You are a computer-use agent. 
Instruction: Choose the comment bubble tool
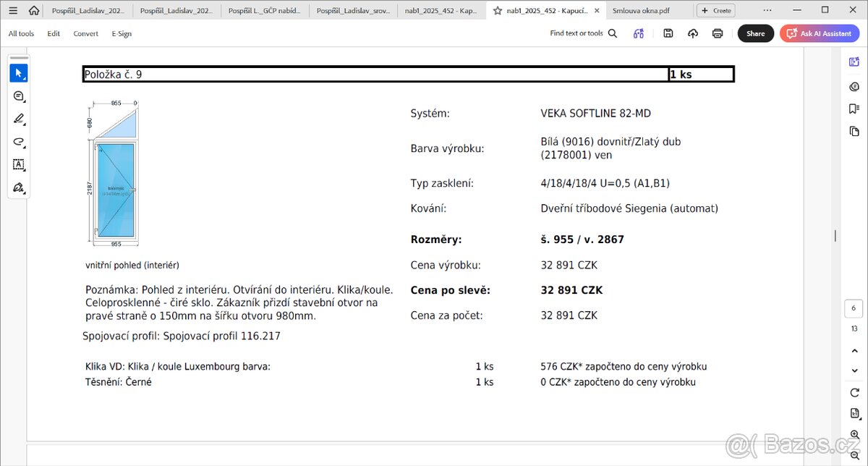19,96
